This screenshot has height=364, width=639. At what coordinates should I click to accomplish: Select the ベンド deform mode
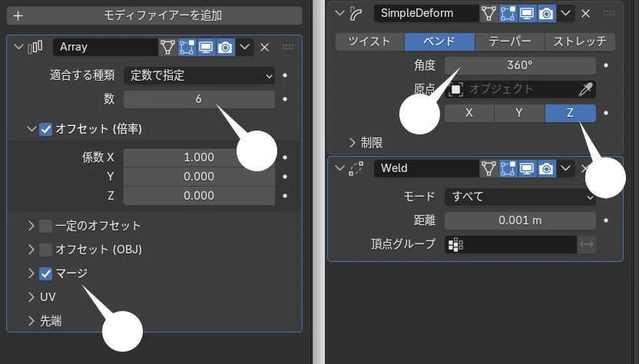click(440, 41)
